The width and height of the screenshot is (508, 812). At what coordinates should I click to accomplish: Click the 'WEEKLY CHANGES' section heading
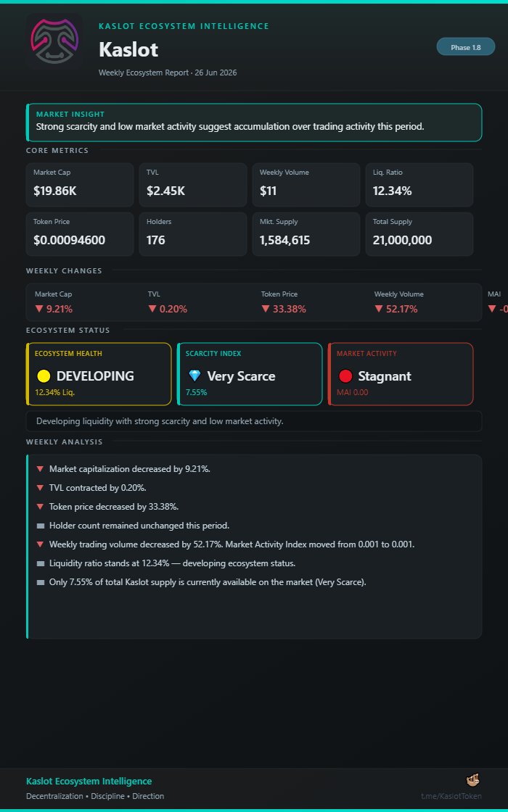click(x=64, y=271)
